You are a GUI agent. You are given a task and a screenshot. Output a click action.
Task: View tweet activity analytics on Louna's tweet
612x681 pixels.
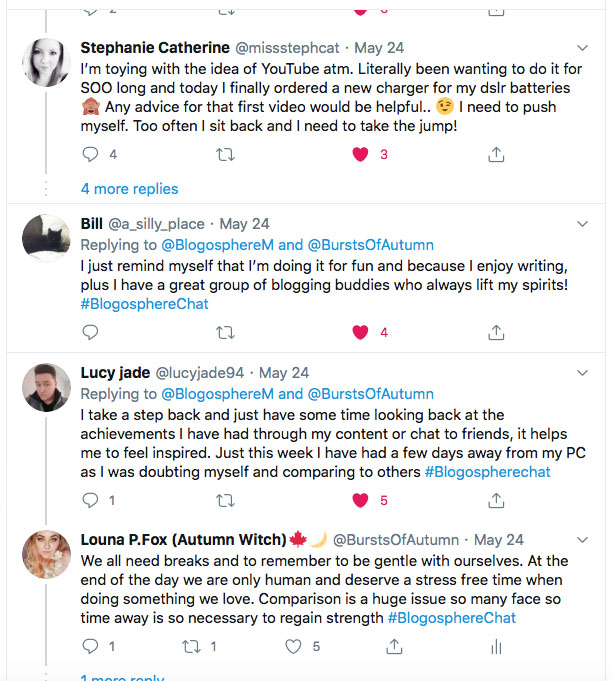pyautogui.click(x=495, y=647)
